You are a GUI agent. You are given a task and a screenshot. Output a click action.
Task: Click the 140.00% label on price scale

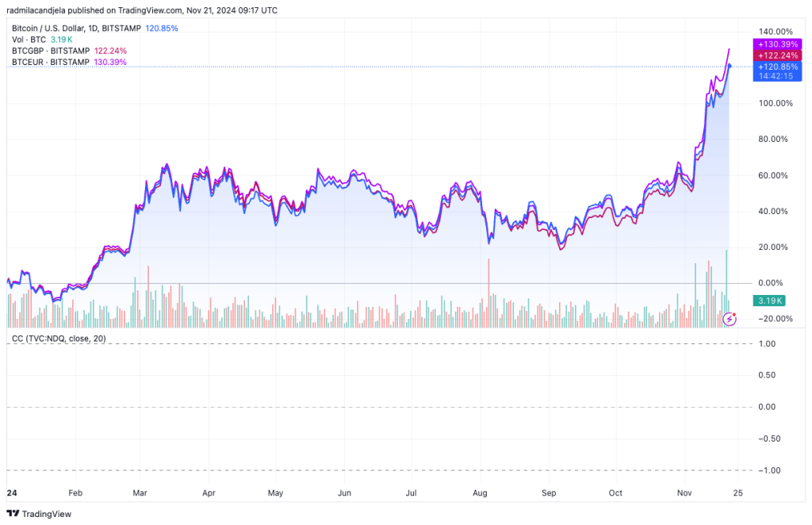tap(774, 31)
